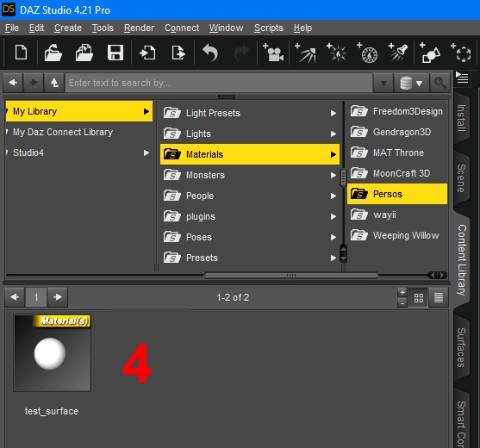Open the Help menu
Viewport: 480px width, 448px height.
click(x=302, y=28)
